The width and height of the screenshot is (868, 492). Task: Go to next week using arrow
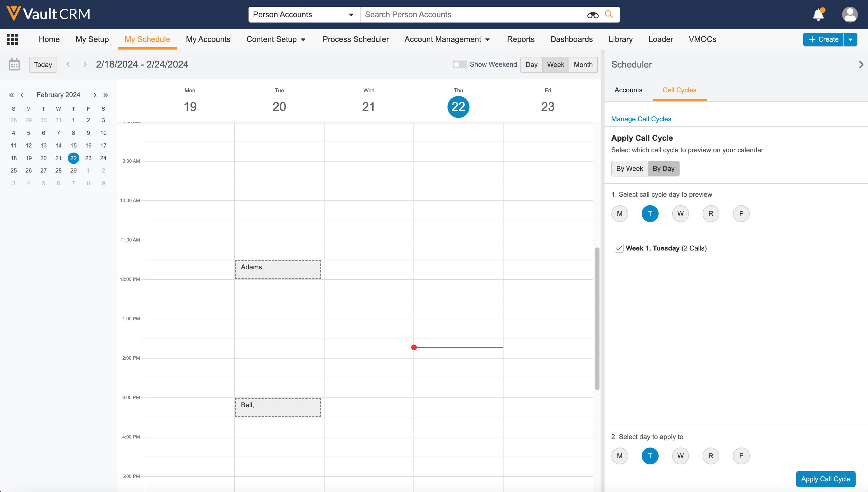[x=85, y=64]
